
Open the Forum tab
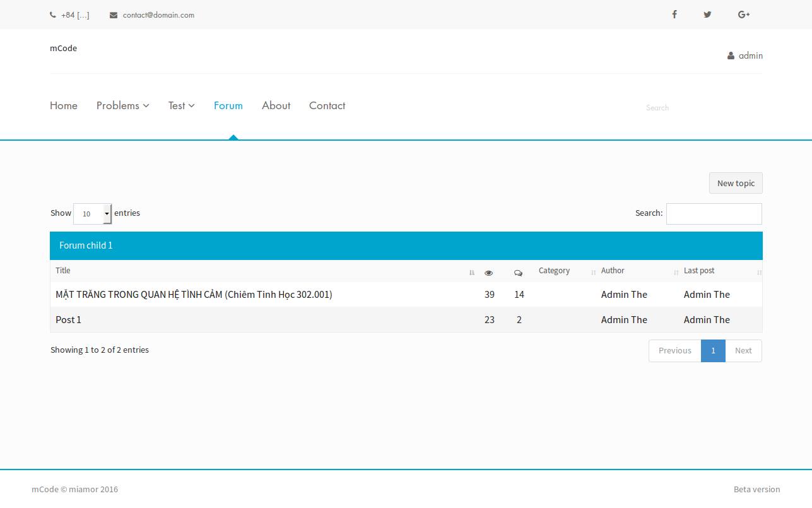tap(228, 105)
